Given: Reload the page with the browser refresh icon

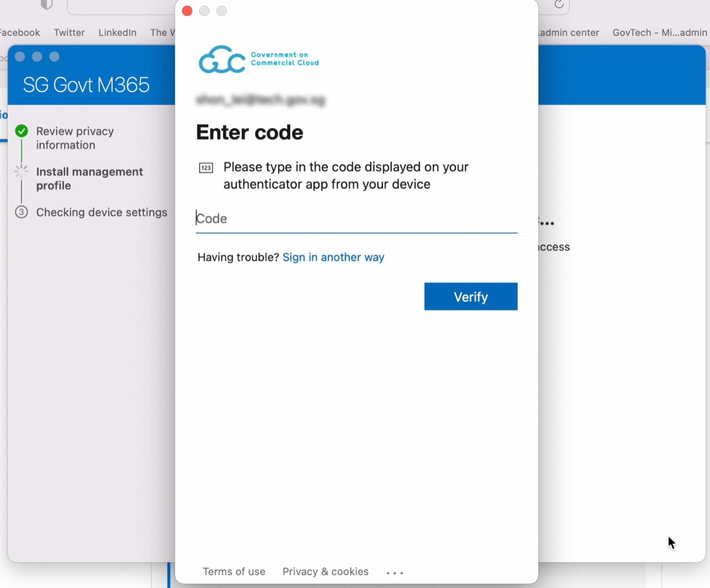Looking at the screenshot, I should pos(559,5).
